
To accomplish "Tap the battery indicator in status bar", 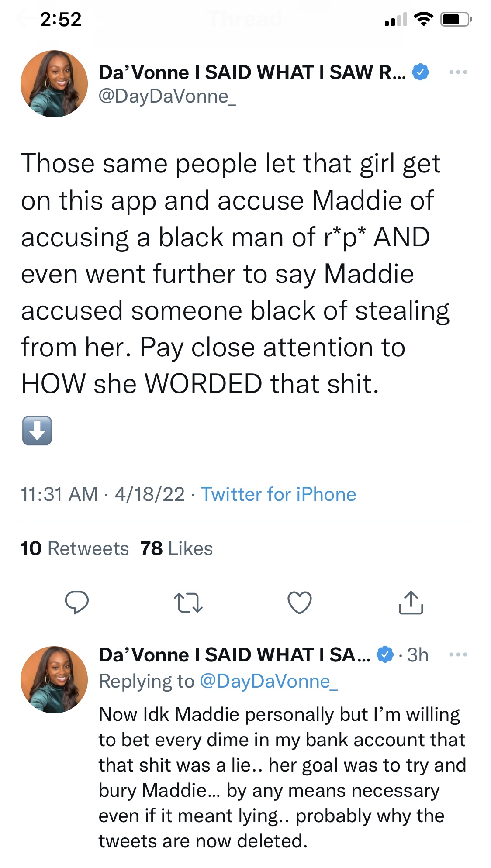I will pos(456,20).
